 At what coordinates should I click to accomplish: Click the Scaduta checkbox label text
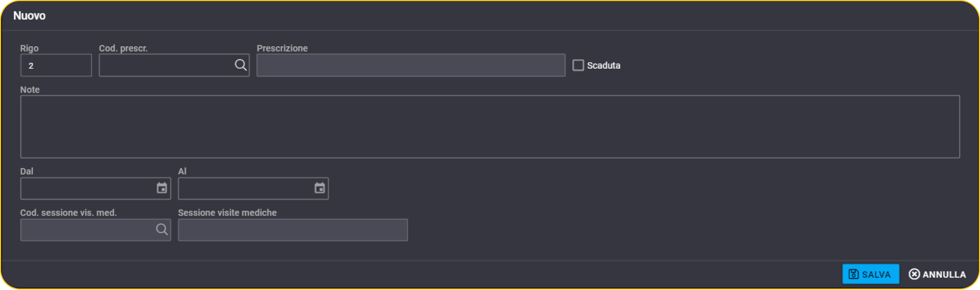point(603,65)
